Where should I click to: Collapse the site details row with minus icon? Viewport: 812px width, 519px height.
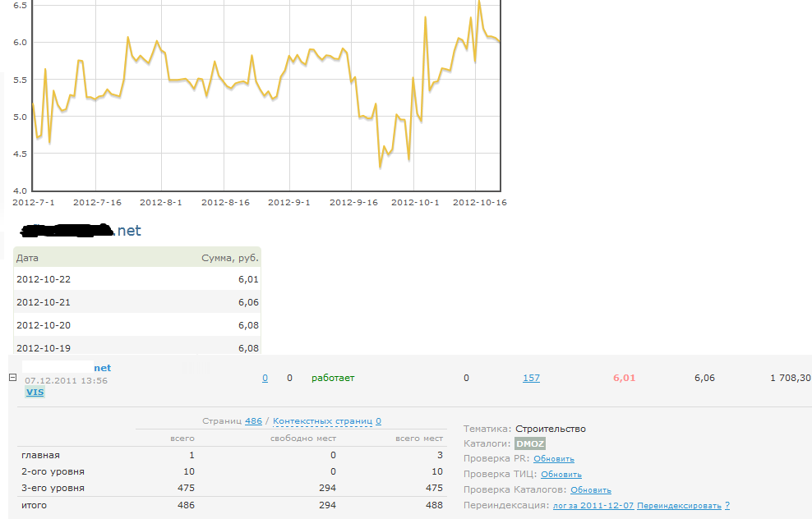pos(12,378)
